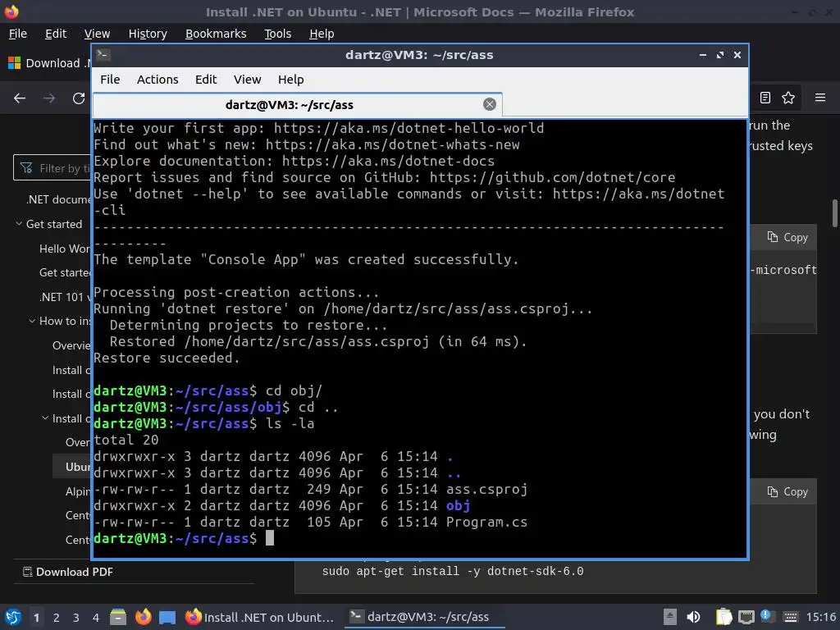Open the volume control tray icon

693,617
